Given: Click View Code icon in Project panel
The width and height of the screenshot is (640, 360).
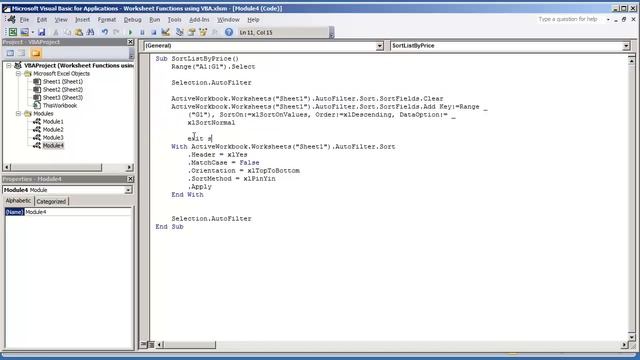Looking at the screenshot, I should click(10, 53).
